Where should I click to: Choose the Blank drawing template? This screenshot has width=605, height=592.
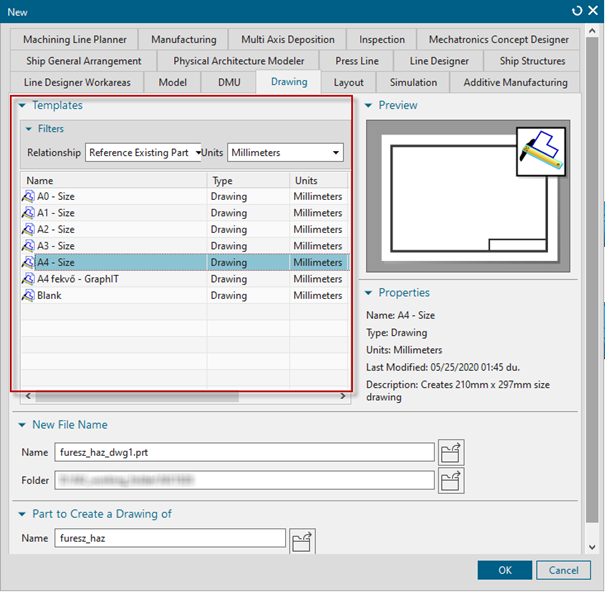pos(49,296)
